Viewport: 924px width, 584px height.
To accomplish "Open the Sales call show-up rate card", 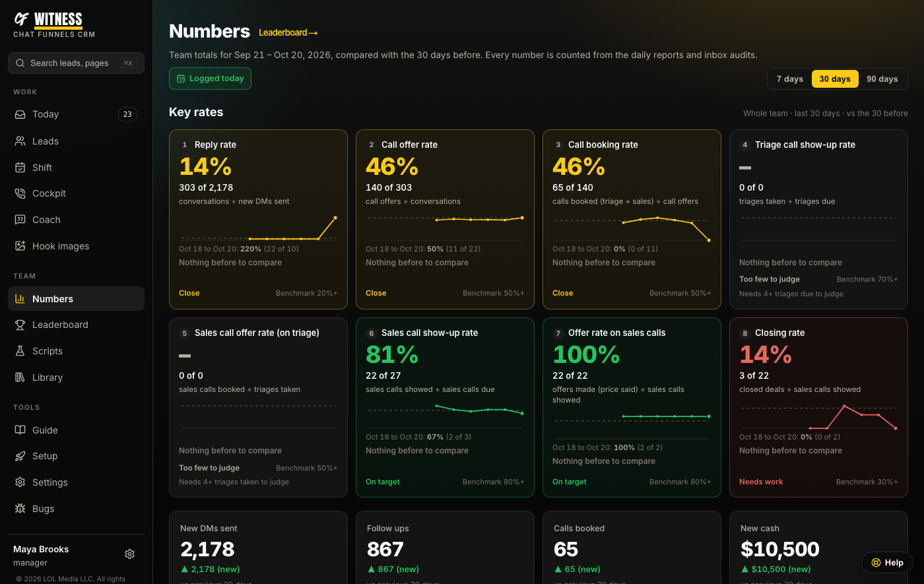I will point(445,408).
